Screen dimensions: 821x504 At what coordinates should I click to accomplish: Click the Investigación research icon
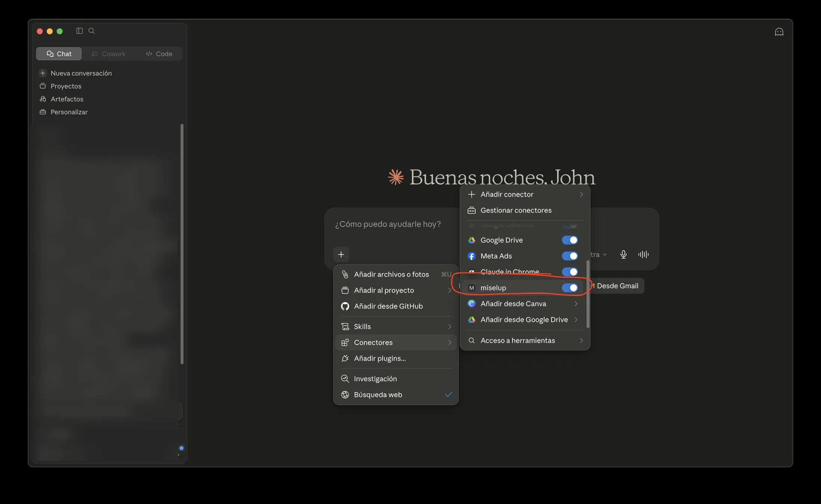pyautogui.click(x=345, y=379)
